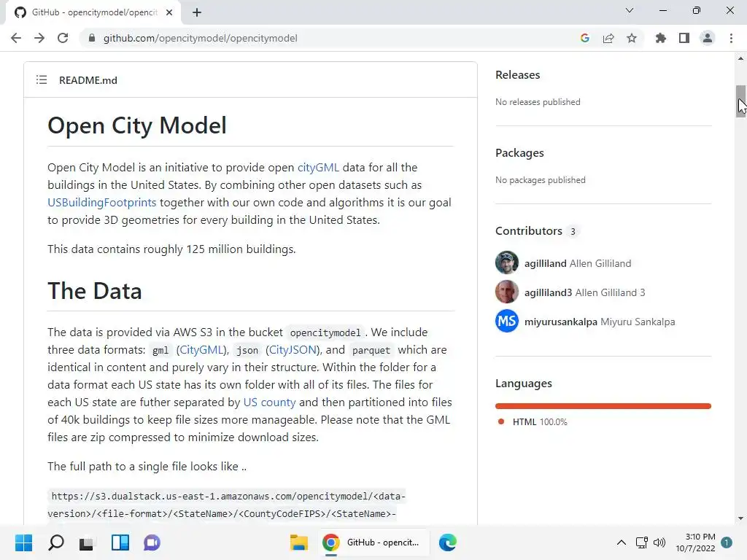
Task: Close the GitHub opencitymodel tab
Action: [x=169, y=12]
